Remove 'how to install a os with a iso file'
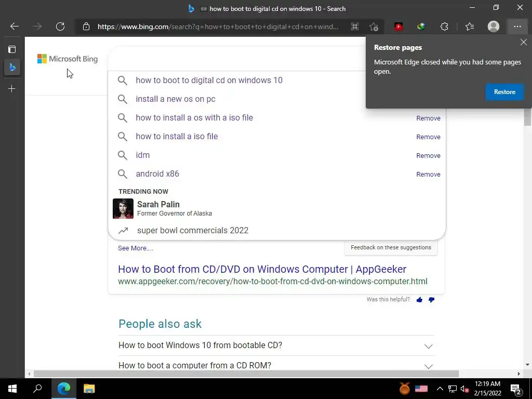 [x=428, y=118]
